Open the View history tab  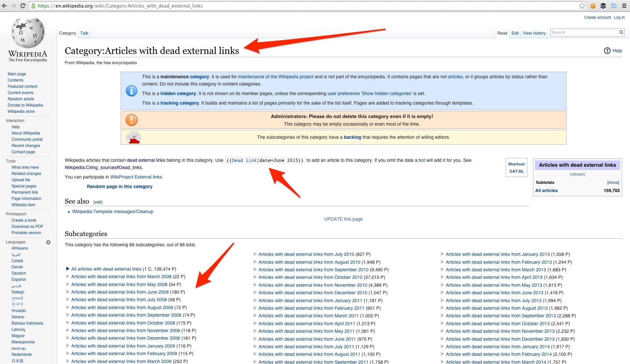pos(534,33)
